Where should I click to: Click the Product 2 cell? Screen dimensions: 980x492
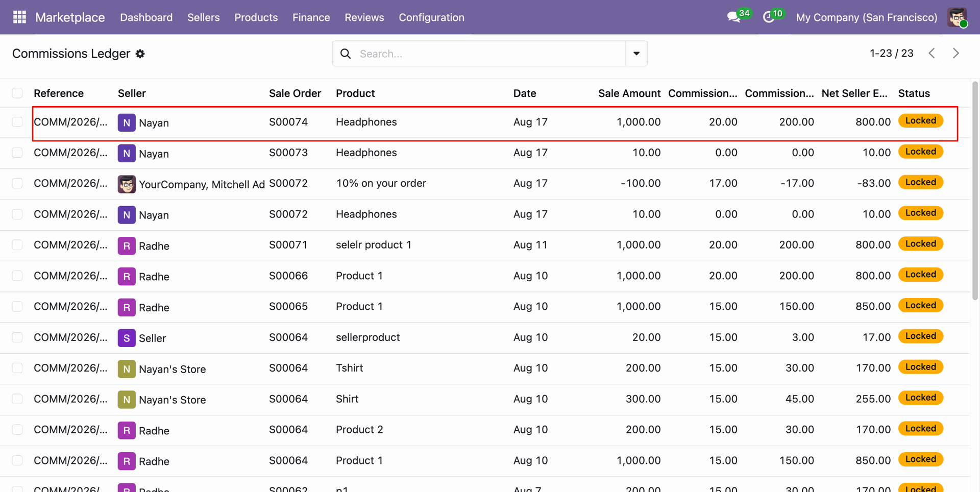pyautogui.click(x=359, y=430)
